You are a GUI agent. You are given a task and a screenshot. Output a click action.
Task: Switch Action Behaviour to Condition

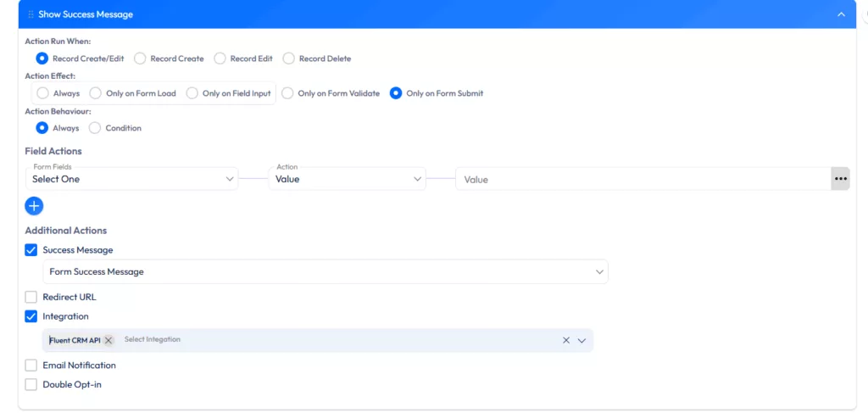pyautogui.click(x=95, y=128)
